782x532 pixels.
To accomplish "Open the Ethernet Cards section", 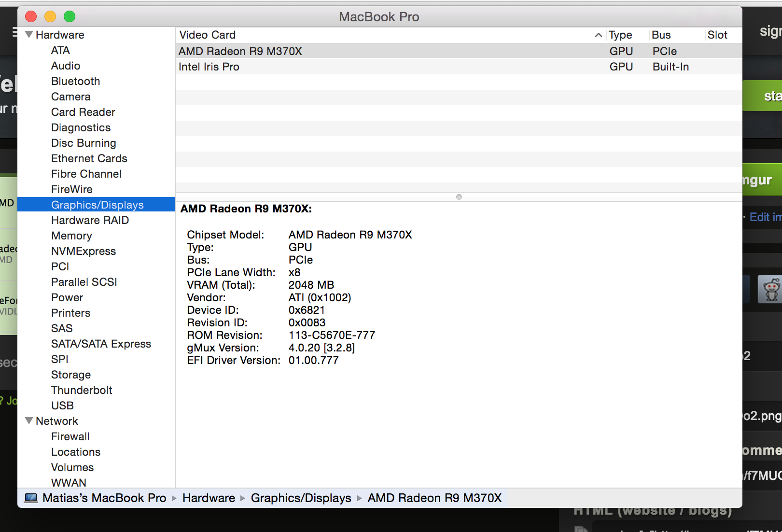I will tap(89, 158).
